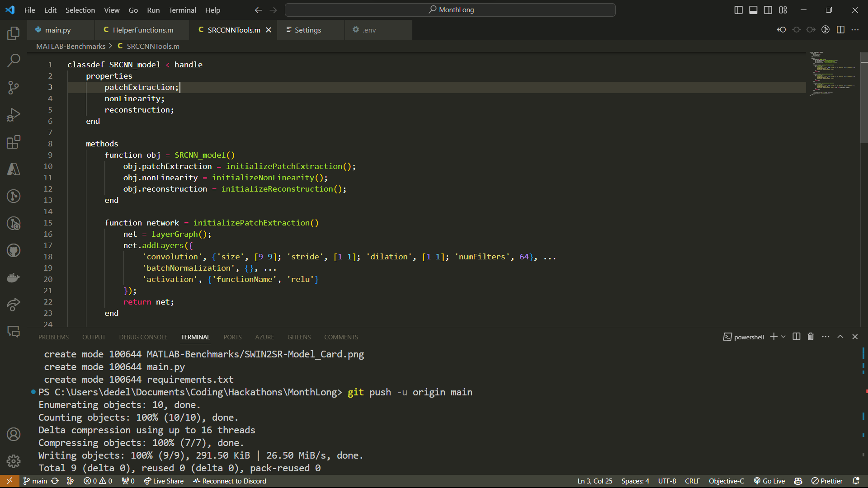Viewport: 868px width, 488px height.
Task: Open the Terminal menu
Action: tap(182, 10)
